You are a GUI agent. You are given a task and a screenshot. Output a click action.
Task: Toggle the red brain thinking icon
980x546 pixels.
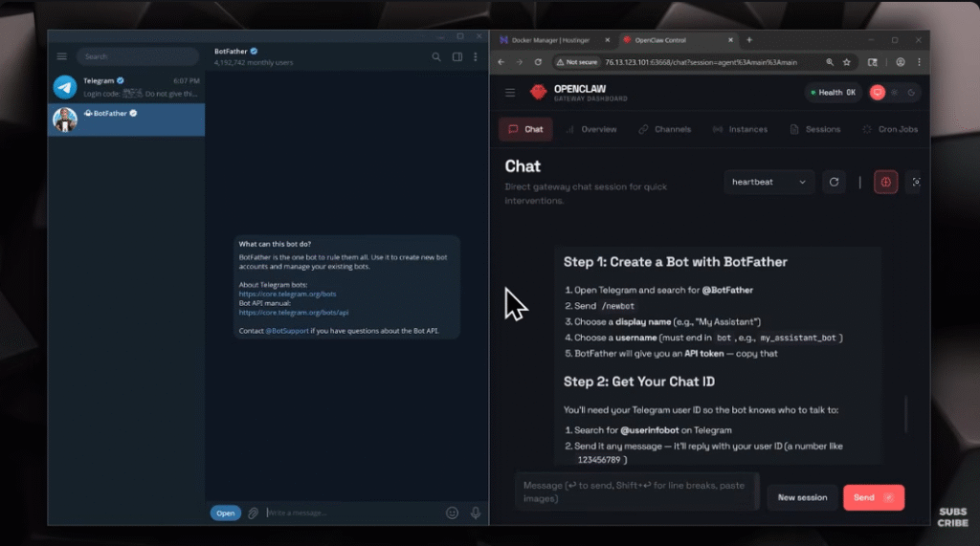(885, 182)
